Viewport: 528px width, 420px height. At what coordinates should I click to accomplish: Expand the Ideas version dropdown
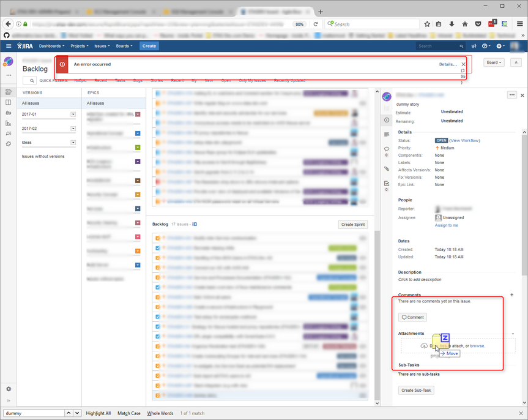(73, 143)
